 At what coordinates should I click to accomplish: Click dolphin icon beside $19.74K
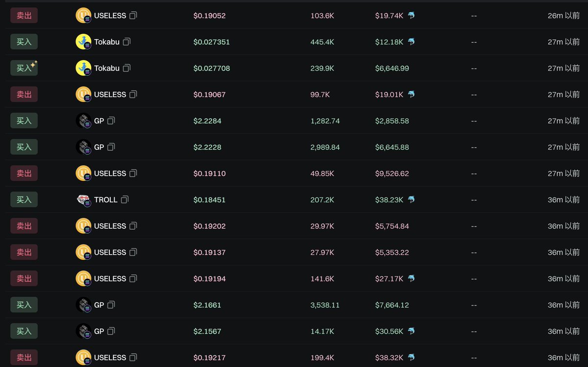click(412, 16)
